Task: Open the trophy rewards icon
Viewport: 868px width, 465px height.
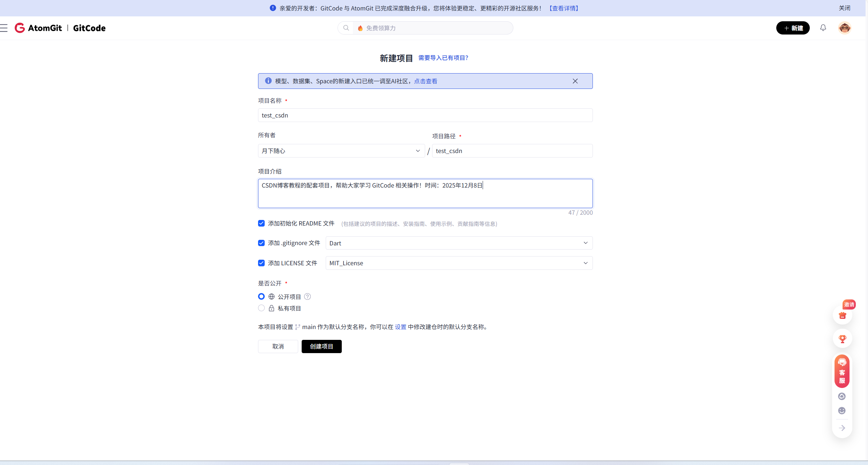Action: [843, 339]
